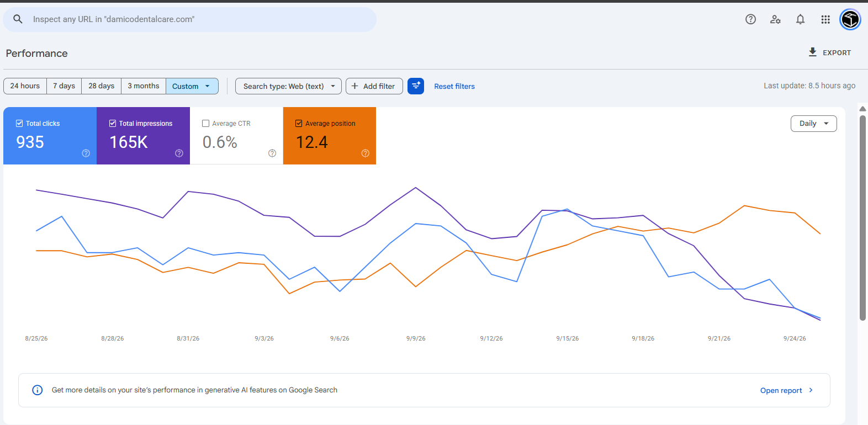The image size is (868, 425).
Task: Click the 8/25/26 date label on chart axis
Action: [x=36, y=338]
